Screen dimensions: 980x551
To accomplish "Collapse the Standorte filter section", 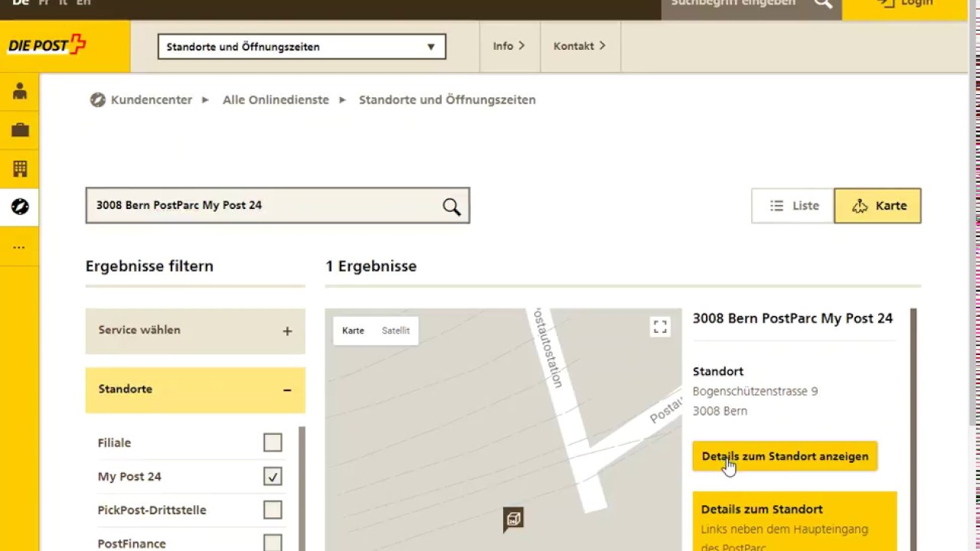I will [x=195, y=390].
